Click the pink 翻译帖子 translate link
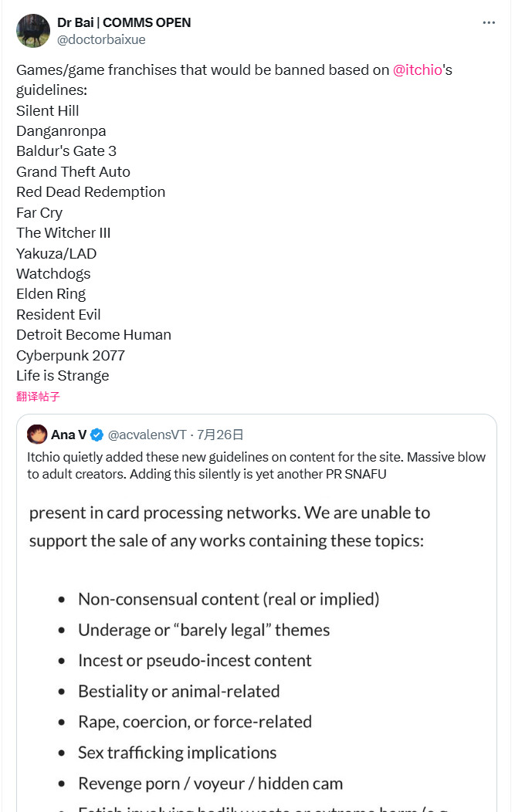 pos(38,397)
